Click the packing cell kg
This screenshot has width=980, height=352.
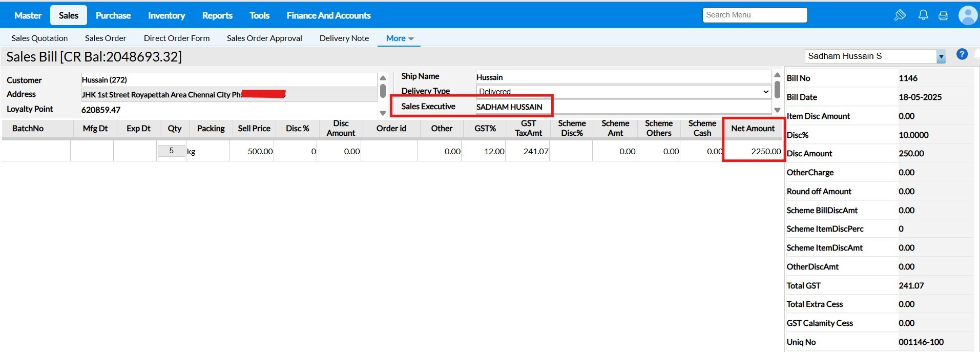[x=207, y=151]
